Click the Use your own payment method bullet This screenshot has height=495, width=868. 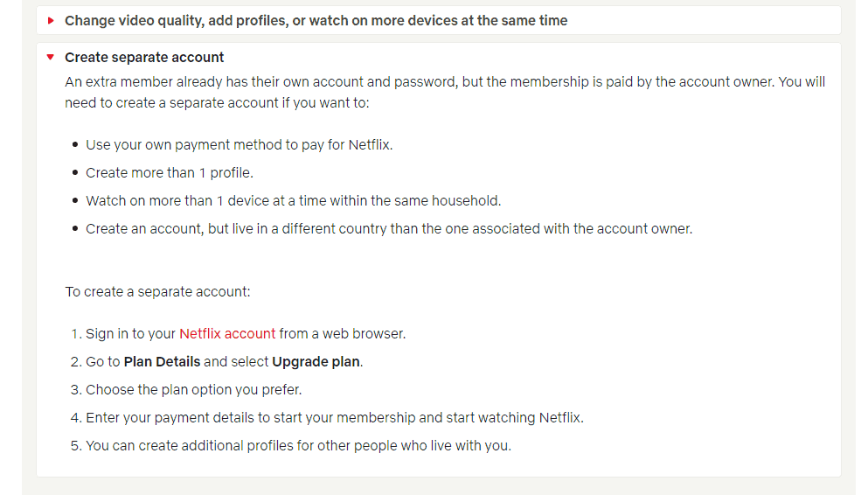(240, 145)
